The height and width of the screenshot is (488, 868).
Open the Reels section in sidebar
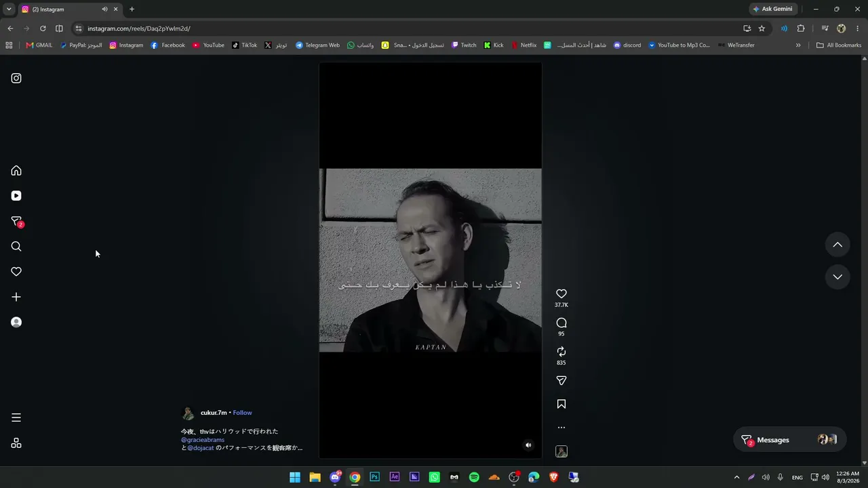pyautogui.click(x=16, y=196)
